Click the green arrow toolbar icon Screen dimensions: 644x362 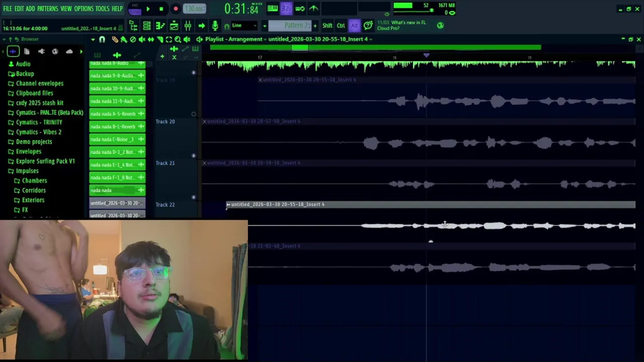[201, 26]
